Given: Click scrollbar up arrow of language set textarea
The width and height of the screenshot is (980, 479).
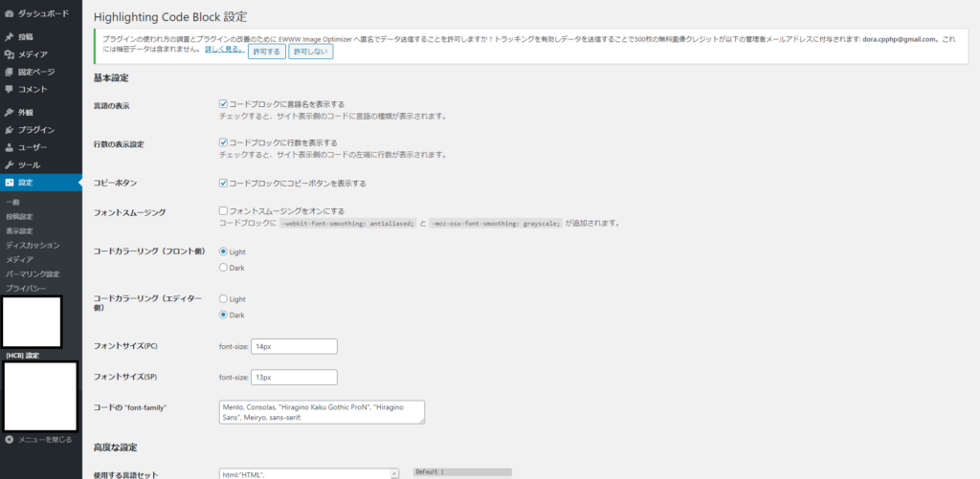Looking at the screenshot, I should coord(394,474).
